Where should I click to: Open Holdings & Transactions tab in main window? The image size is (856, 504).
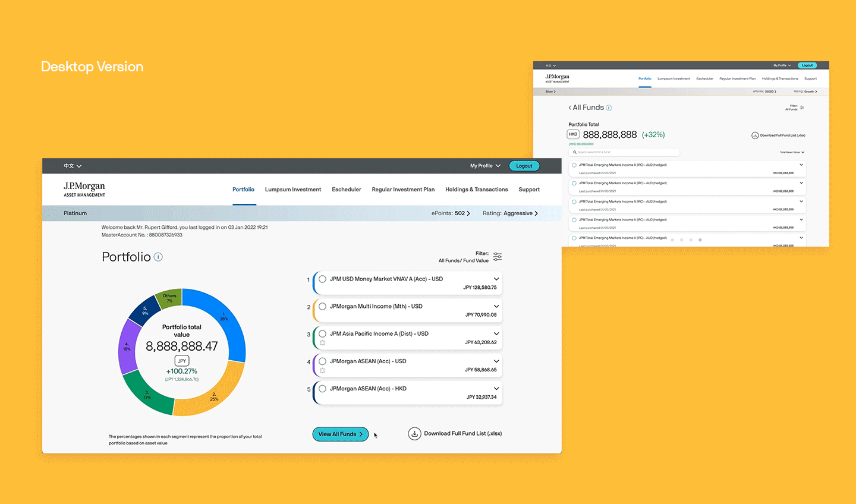click(477, 190)
